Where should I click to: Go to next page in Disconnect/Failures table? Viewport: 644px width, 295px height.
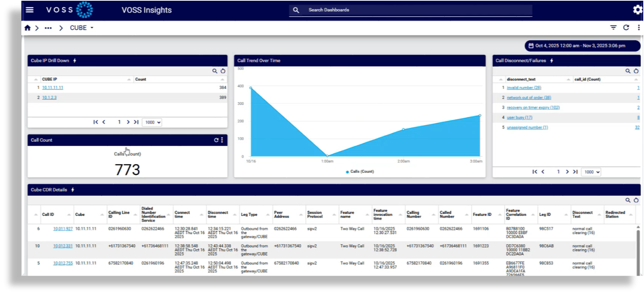[x=567, y=172]
